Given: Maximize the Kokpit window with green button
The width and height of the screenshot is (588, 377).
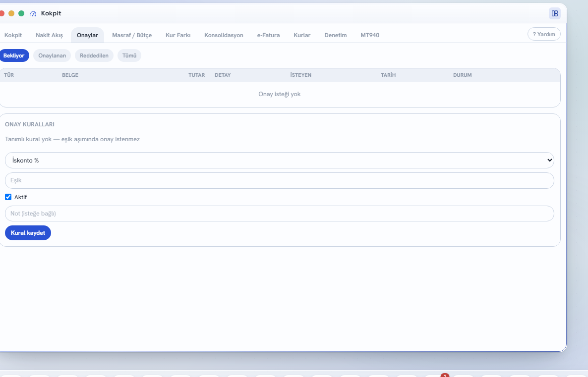Looking at the screenshot, I should [21, 13].
